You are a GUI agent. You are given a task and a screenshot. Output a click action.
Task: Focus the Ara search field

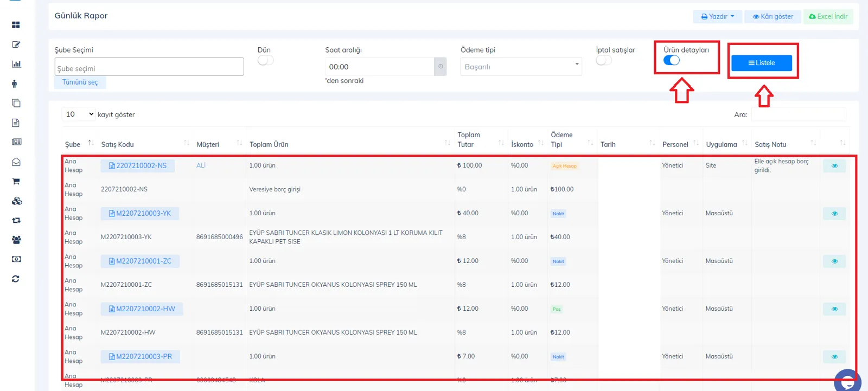[x=799, y=114]
